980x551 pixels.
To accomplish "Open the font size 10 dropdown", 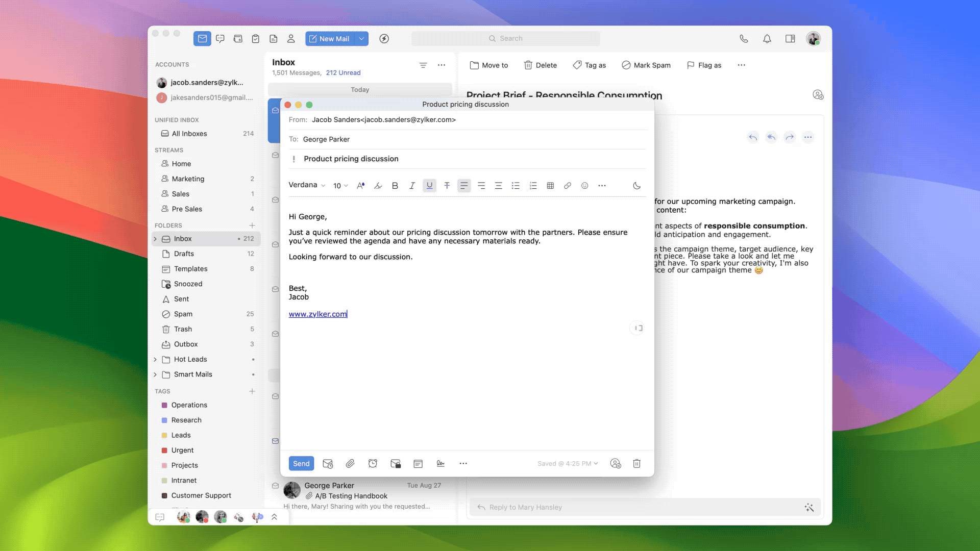I will point(340,186).
